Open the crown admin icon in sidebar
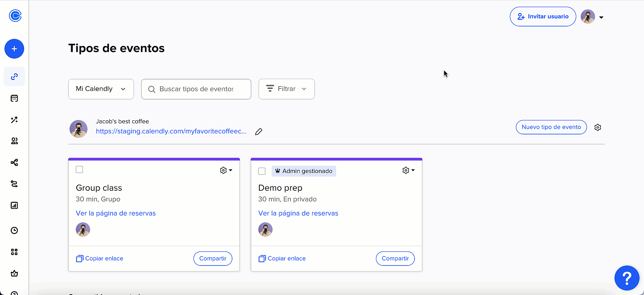The height and width of the screenshot is (295, 644). [x=14, y=273]
